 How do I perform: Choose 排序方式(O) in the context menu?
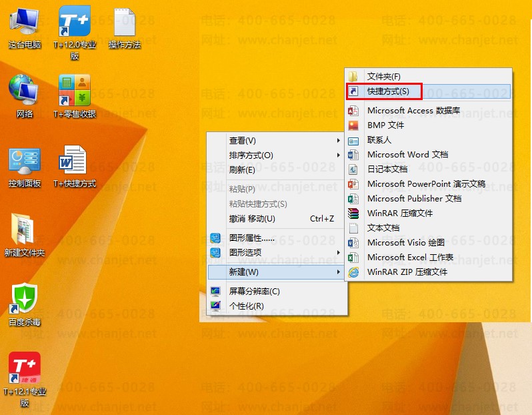click(x=277, y=155)
